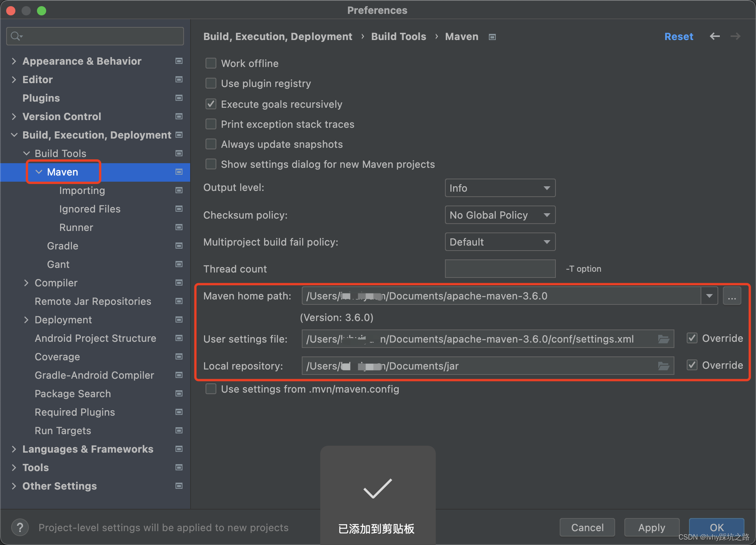This screenshot has height=545, width=756.
Task: Click the Thread count input field
Action: pos(500,269)
